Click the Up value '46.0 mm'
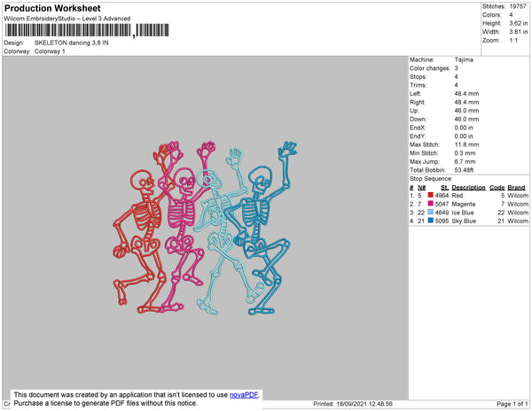 467,111
